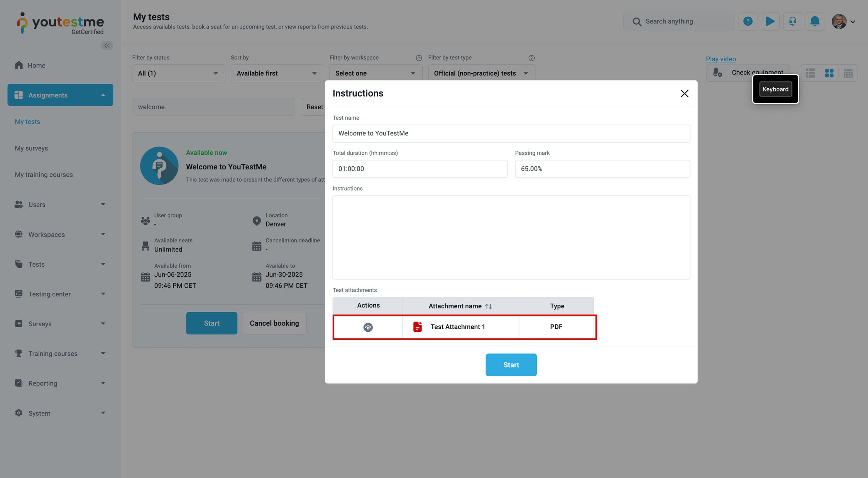
Task: Click the Instructions text area
Action: [511, 237]
